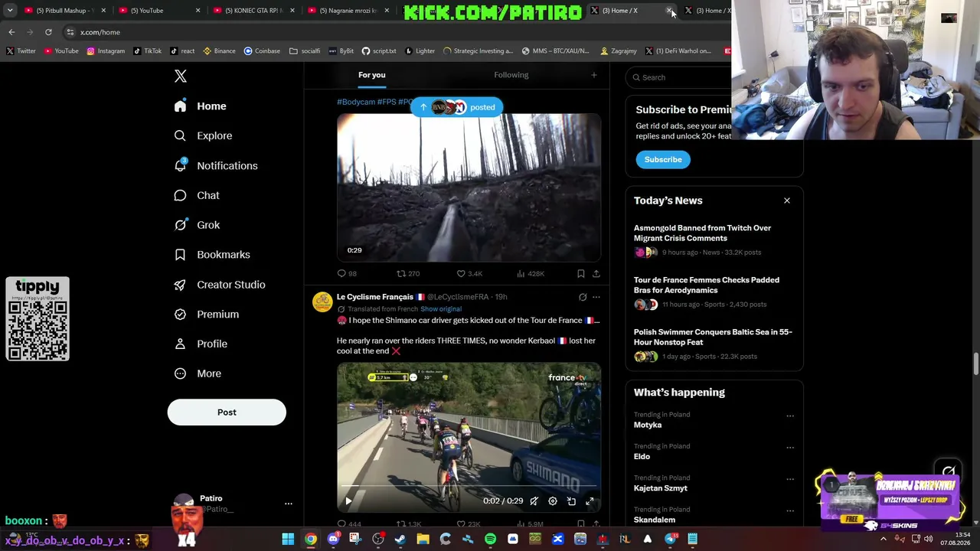
Task: Like the bodycam video post
Action: 469,273
